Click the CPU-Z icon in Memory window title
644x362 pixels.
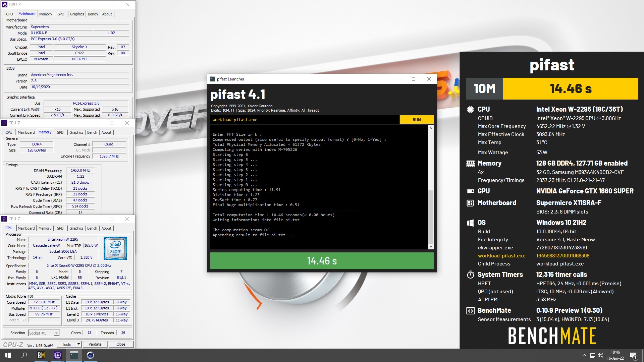[x=4, y=123]
